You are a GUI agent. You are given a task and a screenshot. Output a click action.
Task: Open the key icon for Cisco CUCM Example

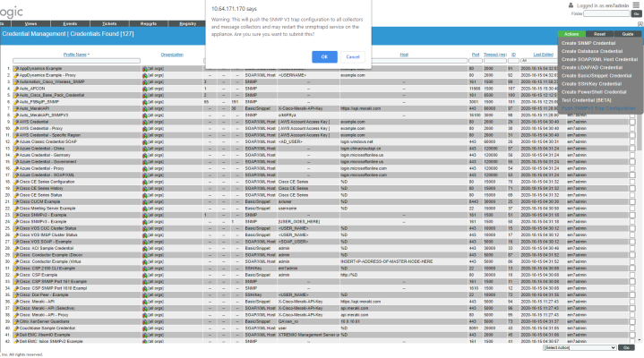coord(16,201)
